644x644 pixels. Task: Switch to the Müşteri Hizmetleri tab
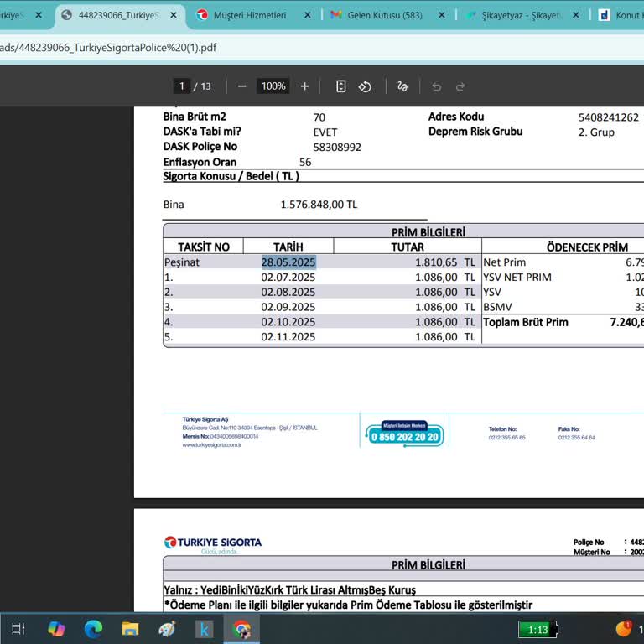[x=249, y=15]
